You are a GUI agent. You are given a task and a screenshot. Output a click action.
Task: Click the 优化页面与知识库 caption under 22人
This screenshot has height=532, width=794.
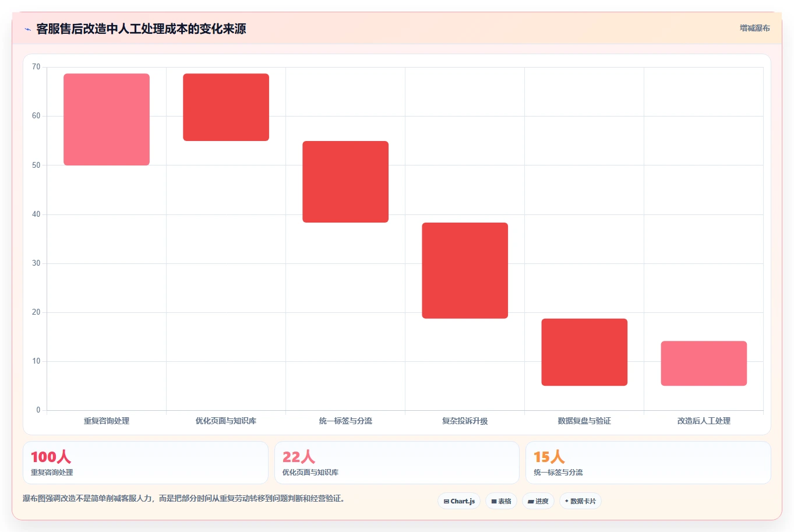[x=310, y=473]
